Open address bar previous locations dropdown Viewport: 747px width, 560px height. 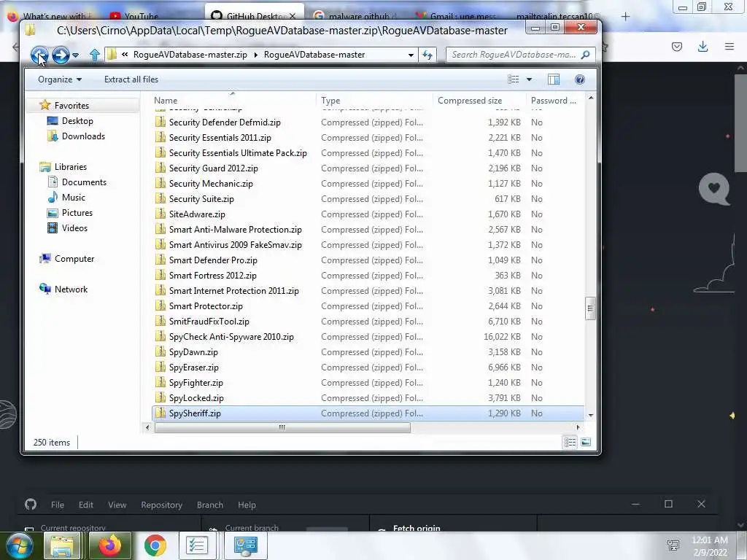pyautogui.click(x=411, y=55)
